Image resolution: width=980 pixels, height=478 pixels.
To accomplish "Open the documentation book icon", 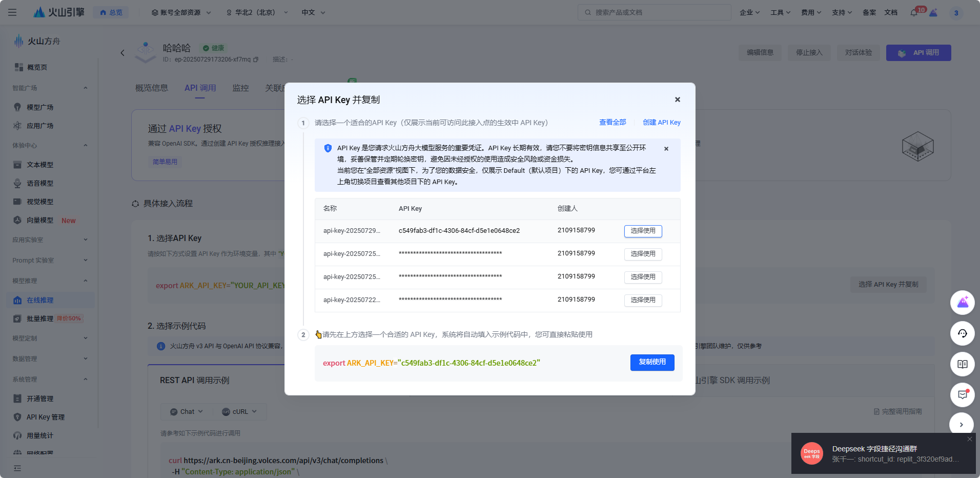I will click(962, 364).
